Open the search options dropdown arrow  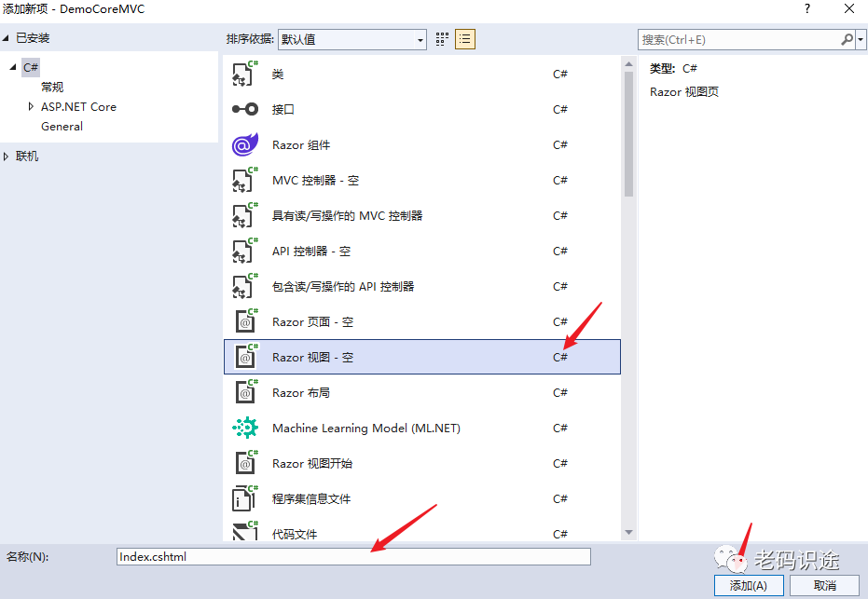(861, 40)
